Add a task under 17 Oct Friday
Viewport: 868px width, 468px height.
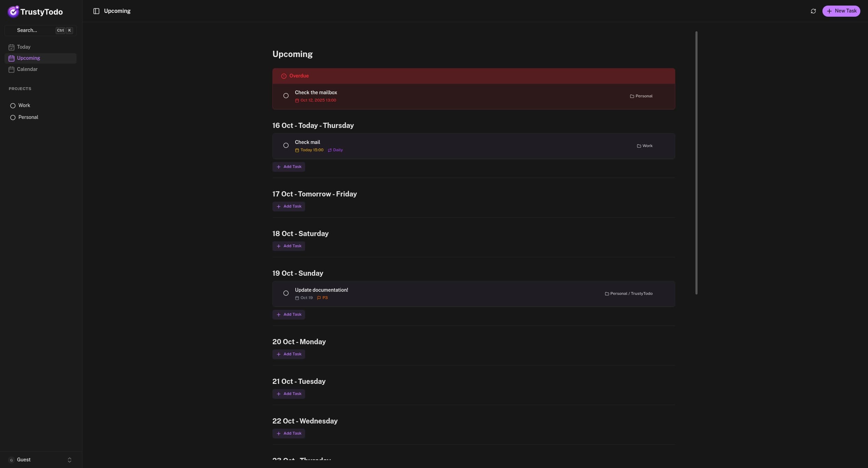point(289,207)
